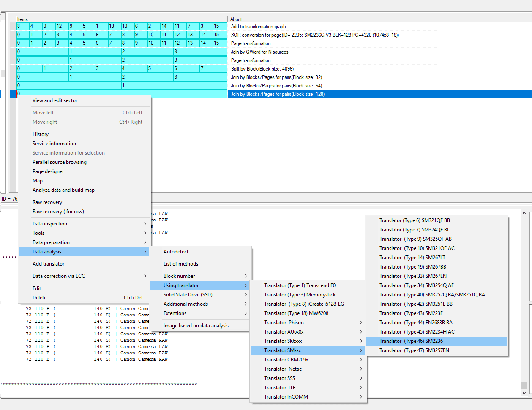Choose Parallel source browsing
The height and width of the screenshot is (410, 532).
(x=85, y=162)
